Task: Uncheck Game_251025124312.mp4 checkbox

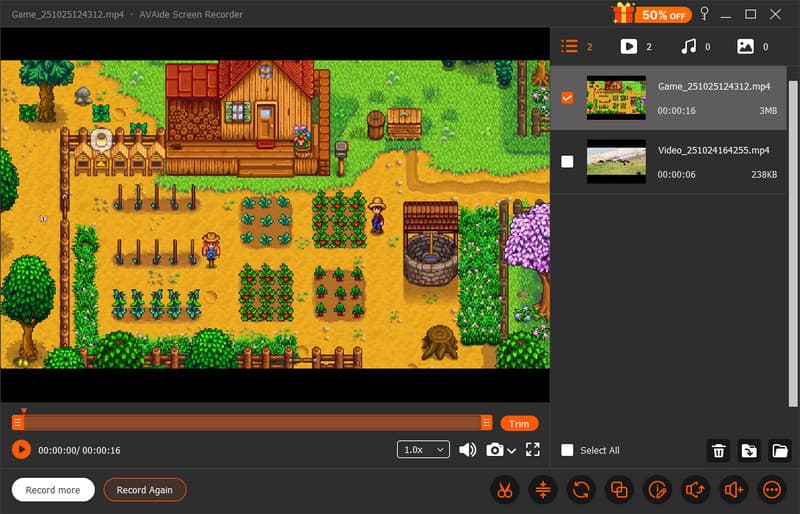Action: click(x=567, y=97)
